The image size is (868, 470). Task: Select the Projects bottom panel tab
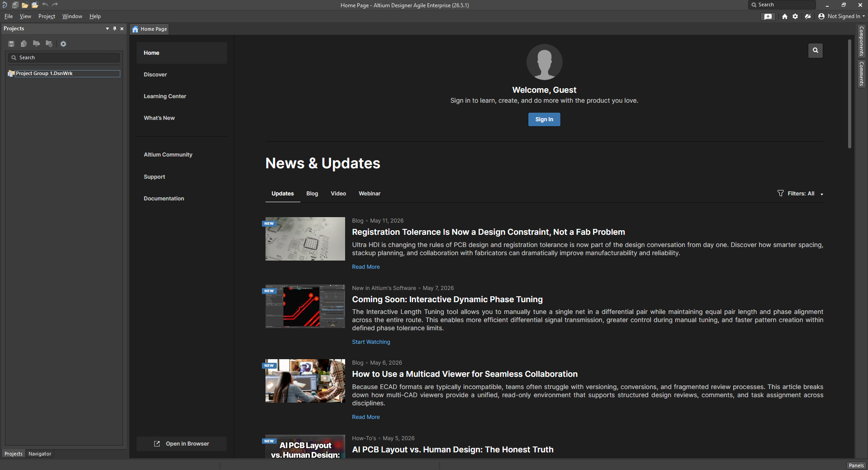coord(14,454)
